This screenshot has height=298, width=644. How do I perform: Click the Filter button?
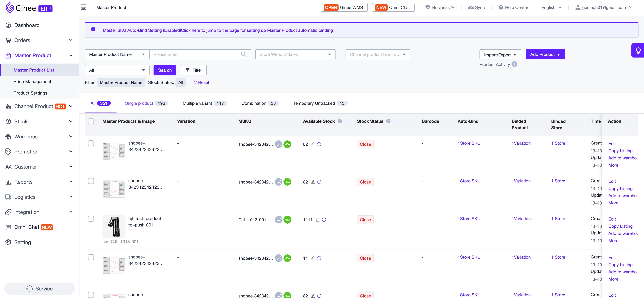tap(194, 70)
